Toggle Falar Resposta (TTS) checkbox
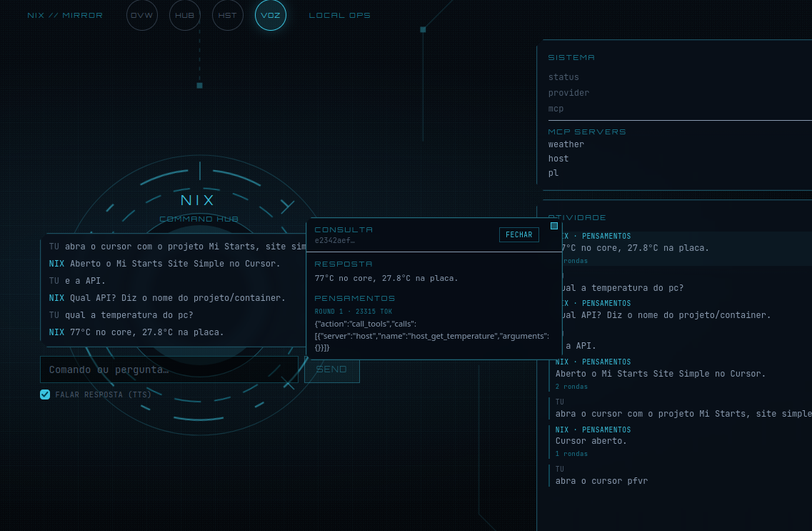This screenshot has height=531, width=812. click(45, 394)
